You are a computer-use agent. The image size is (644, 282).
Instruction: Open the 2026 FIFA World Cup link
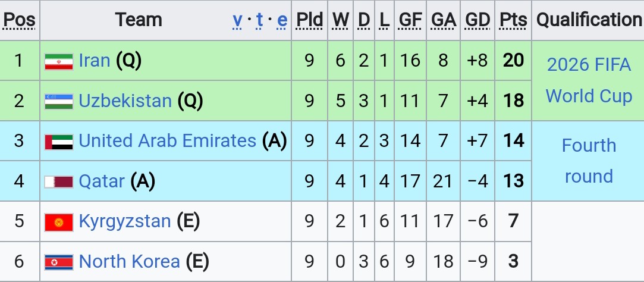tap(589, 80)
